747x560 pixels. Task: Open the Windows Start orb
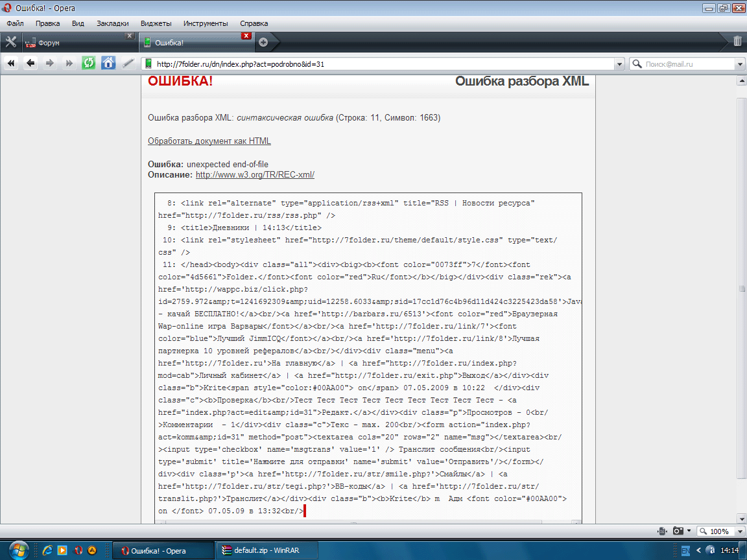coord(18,550)
